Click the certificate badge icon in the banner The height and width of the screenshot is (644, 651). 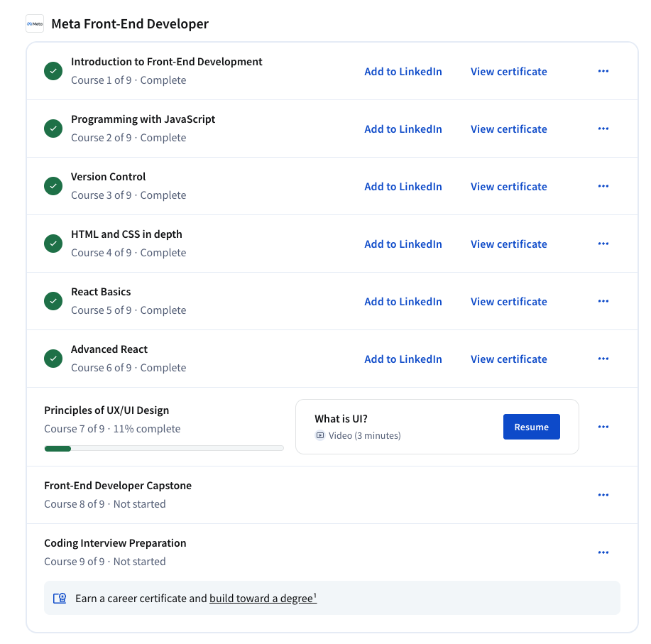60,598
